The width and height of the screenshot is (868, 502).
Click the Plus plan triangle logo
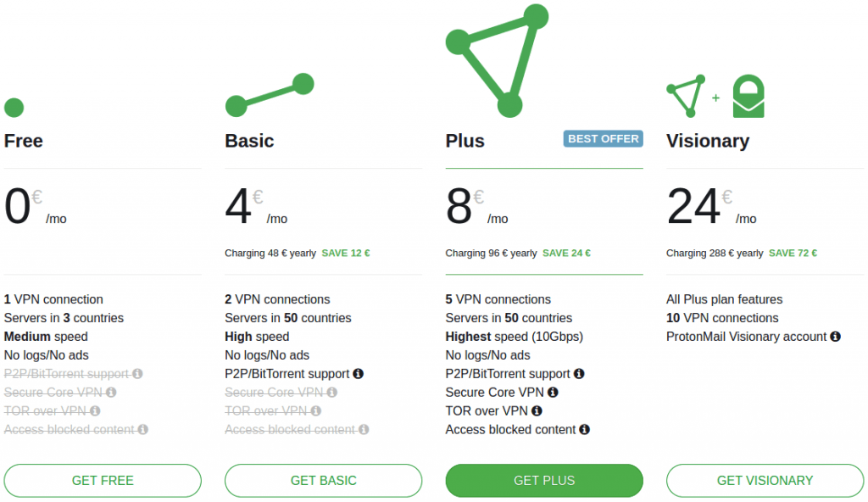pyautogui.click(x=497, y=60)
